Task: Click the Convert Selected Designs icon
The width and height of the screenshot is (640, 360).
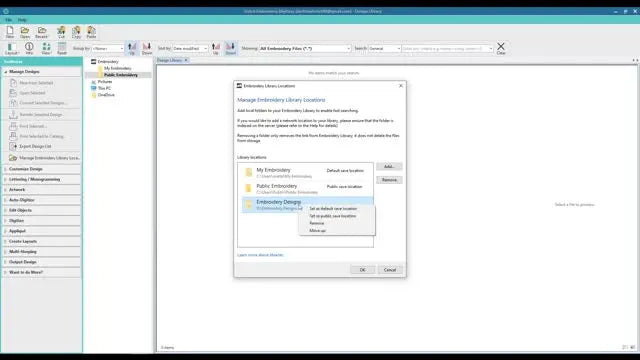Action: click(x=13, y=103)
